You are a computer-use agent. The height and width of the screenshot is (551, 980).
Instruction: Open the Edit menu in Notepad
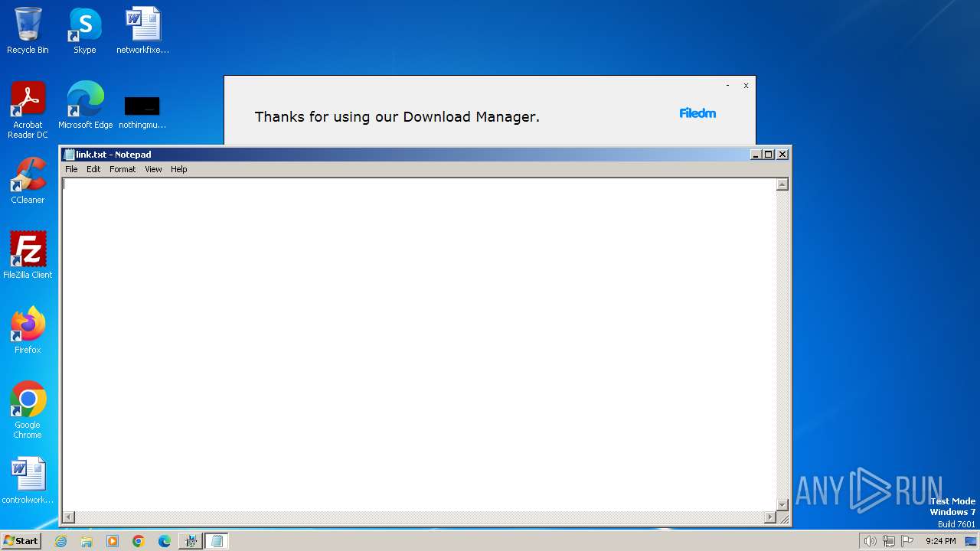(x=93, y=169)
